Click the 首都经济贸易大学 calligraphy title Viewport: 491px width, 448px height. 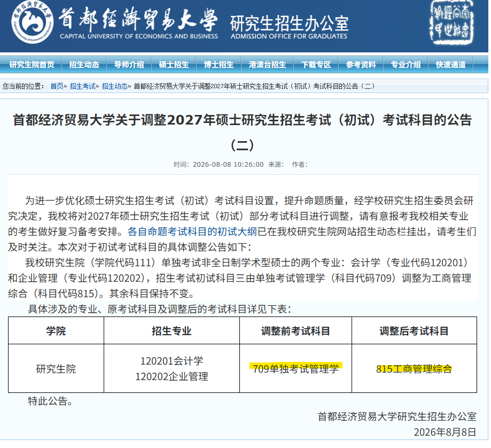(138, 19)
